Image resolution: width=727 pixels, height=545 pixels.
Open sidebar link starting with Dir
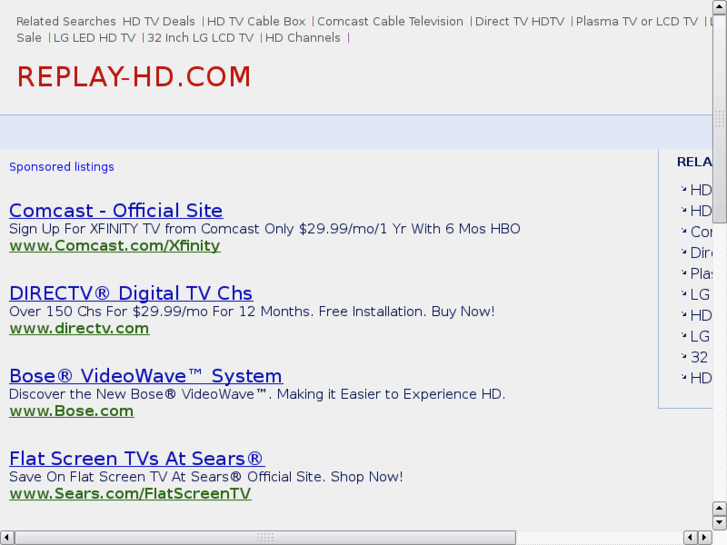pyautogui.click(x=701, y=252)
